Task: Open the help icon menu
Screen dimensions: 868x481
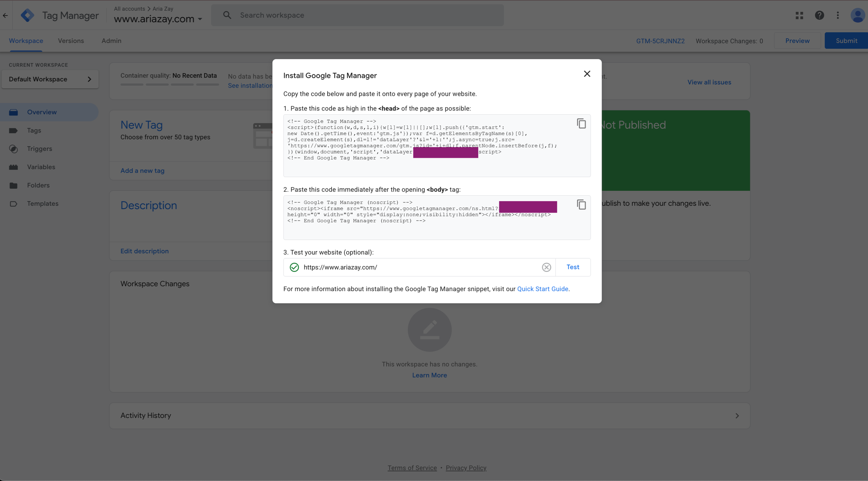Action: click(819, 15)
